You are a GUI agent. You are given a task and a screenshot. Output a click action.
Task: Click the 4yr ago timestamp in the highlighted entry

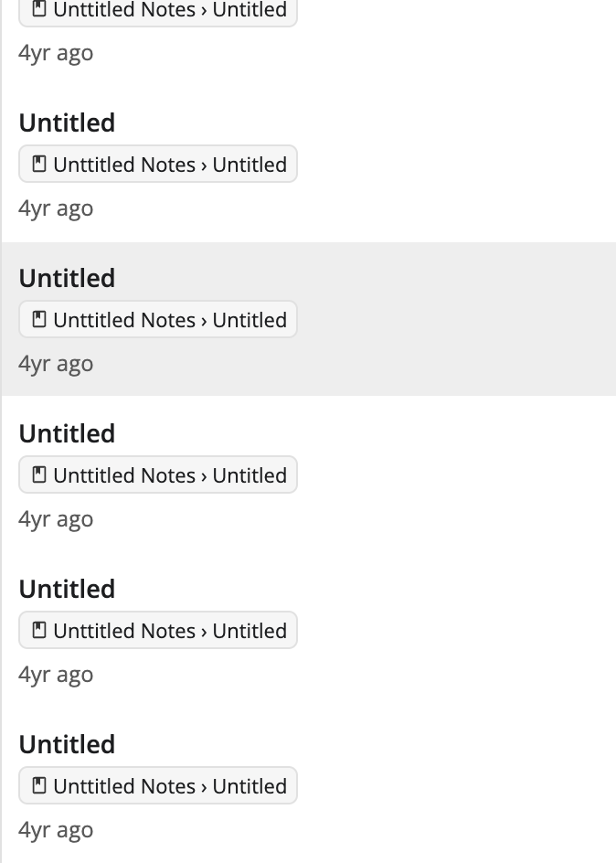point(56,363)
